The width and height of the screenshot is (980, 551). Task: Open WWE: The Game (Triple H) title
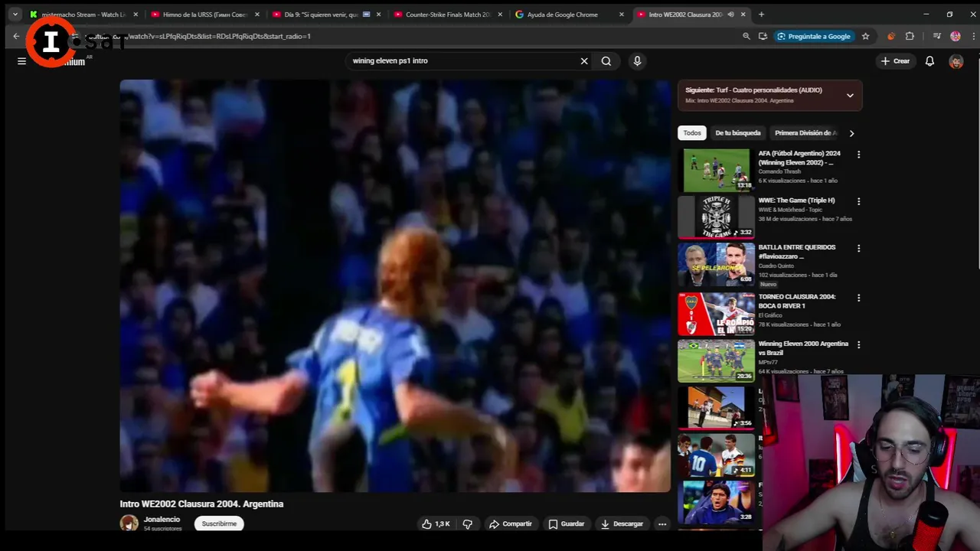coord(796,201)
